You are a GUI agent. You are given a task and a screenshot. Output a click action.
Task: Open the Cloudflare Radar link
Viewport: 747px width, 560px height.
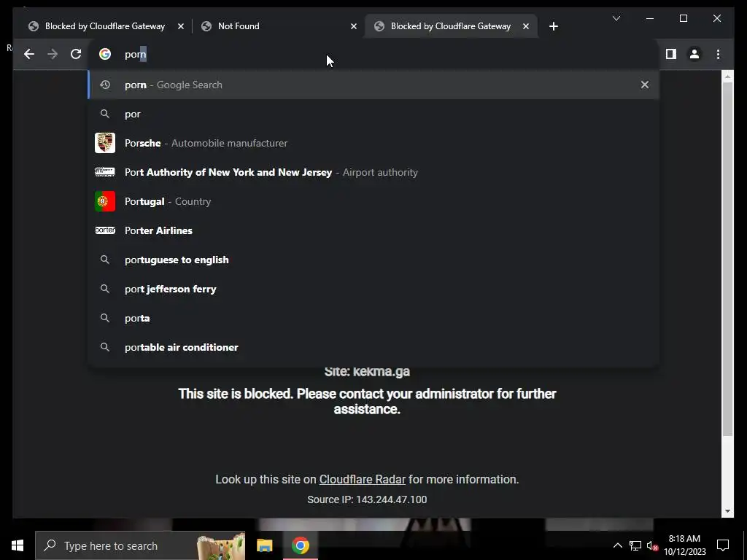pos(362,480)
